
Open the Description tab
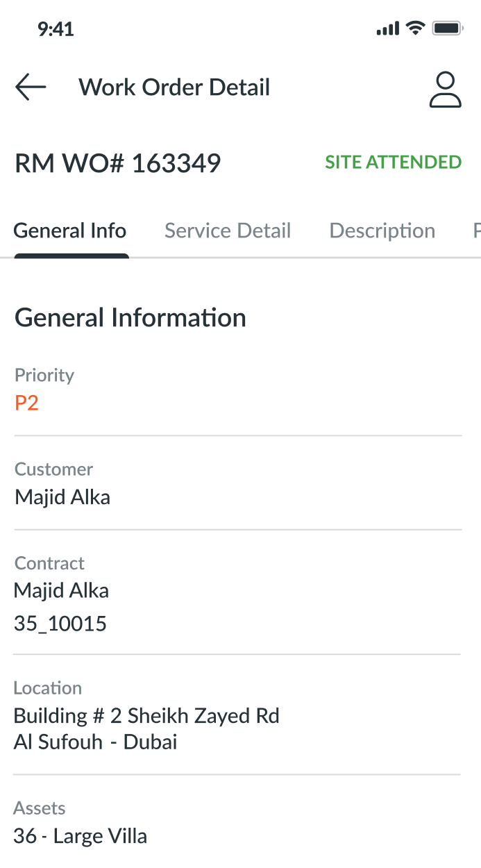[x=382, y=231]
